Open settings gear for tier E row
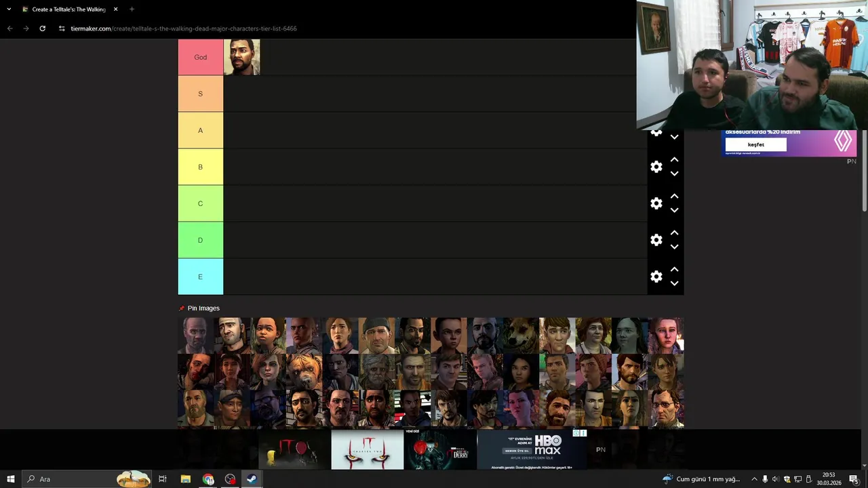The width and height of the screenshot is (868, 488). tap(656, 277)
